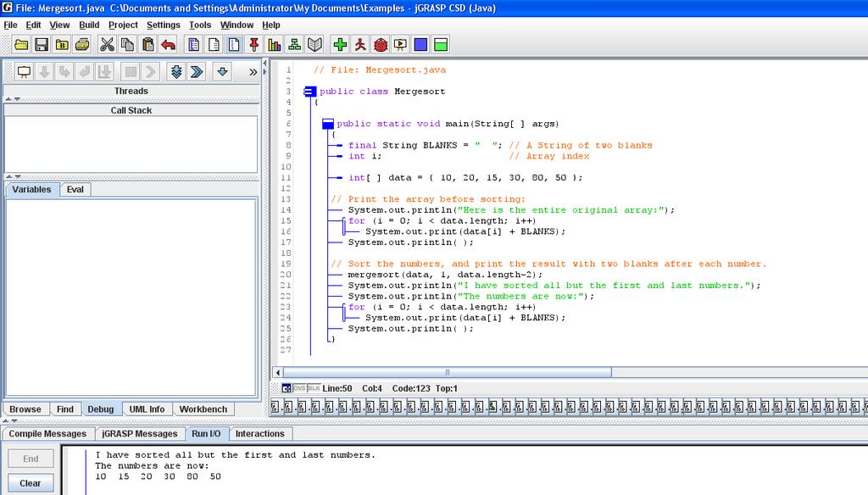Show the Compile Messages tab
Screen dimensions: 868x495
(x=47, y=433)
